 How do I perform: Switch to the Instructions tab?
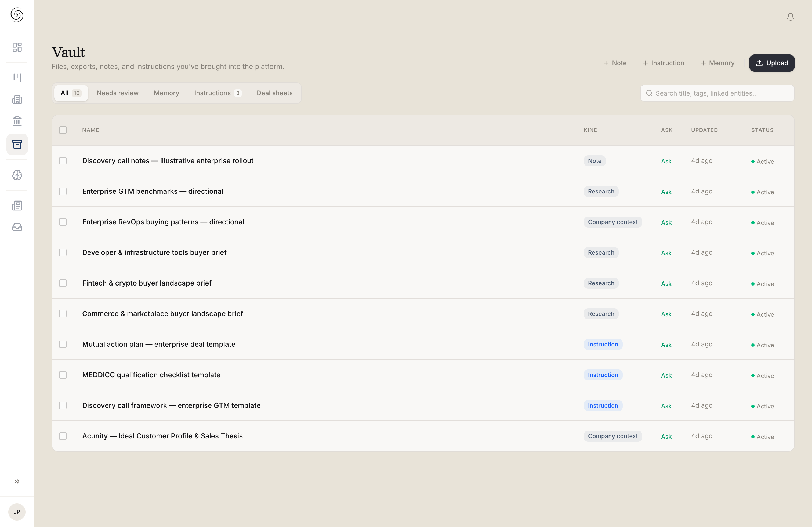[x=218, y=93]
